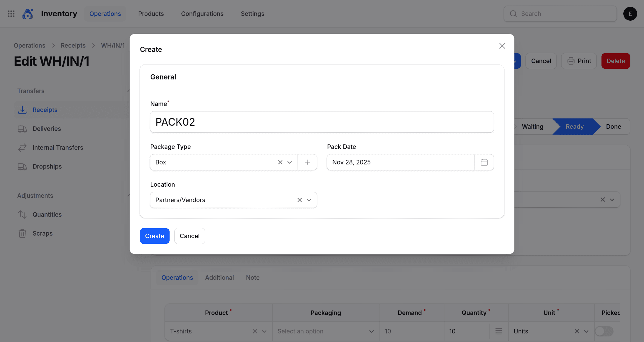Viewport: 644px width, 342px height.
Task: Click the plus icon to add package type
Action: (307, 162)
